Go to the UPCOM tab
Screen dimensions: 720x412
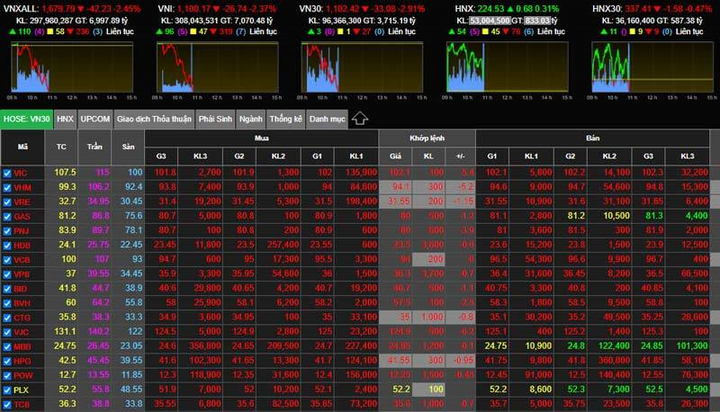(96, 119)
